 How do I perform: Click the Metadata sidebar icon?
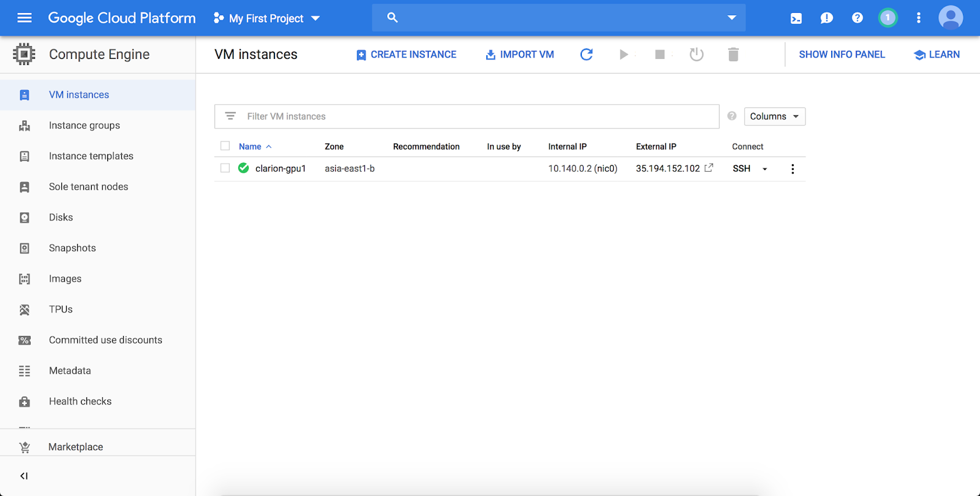point(24,371)
